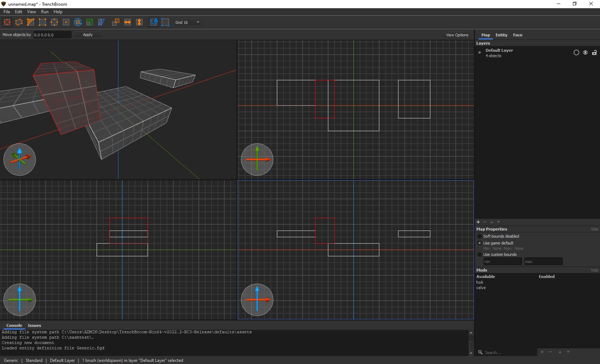
Task: Open the View Options popup
Action: [x=457, y=35]
